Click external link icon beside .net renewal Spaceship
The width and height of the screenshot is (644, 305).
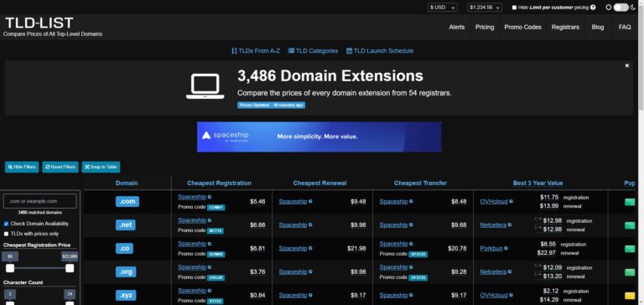click(x=310, y=225)
